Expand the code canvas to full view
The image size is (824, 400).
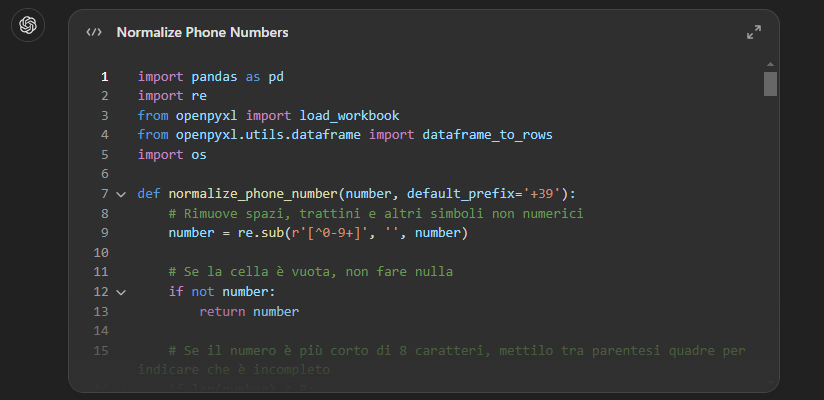tap(754, 32)
